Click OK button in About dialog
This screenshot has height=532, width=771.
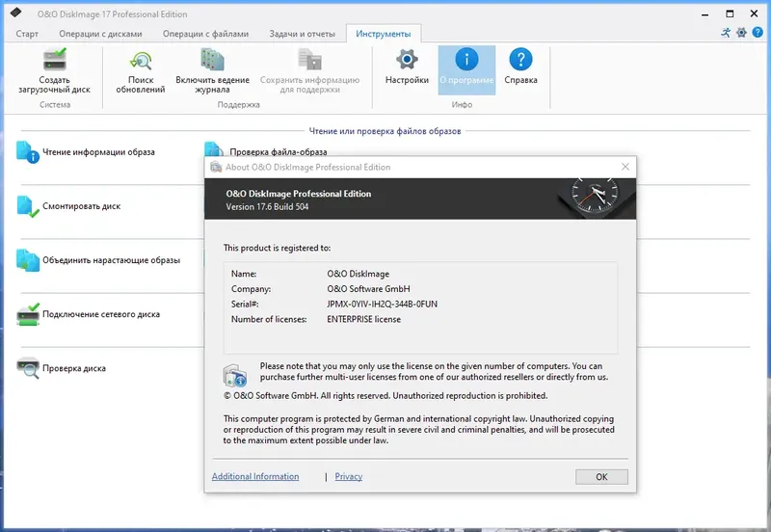601,476
